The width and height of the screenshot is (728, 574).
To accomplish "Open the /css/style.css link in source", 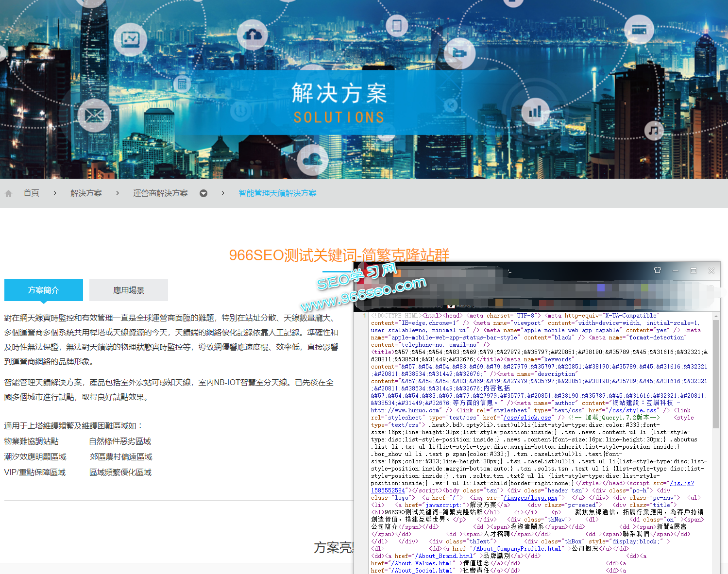I will point(633,410).
